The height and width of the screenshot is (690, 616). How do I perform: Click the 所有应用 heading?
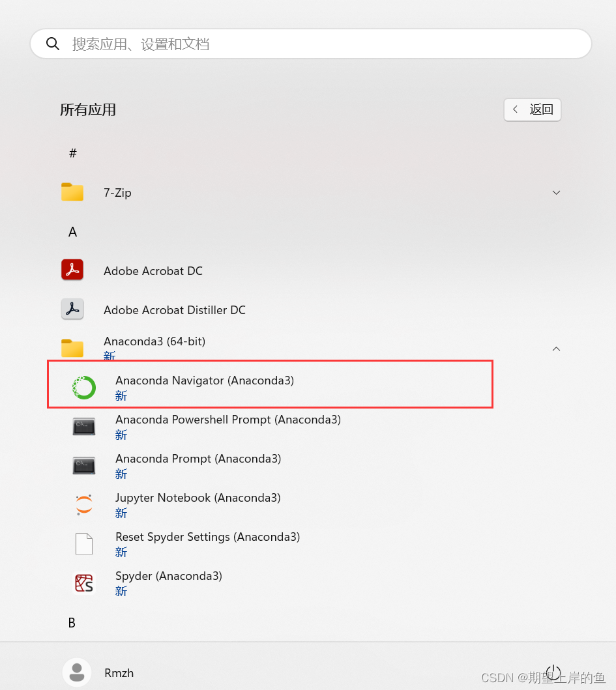(x=87, y=109)
